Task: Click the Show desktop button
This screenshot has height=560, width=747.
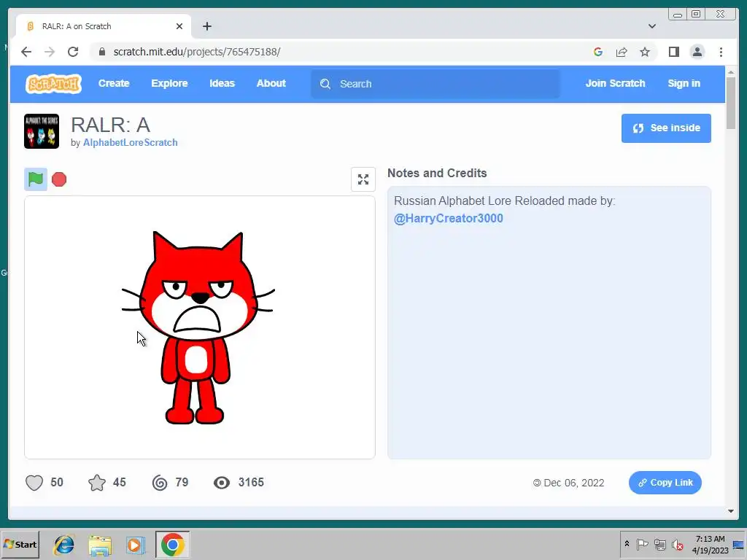Action: (739, 544)
